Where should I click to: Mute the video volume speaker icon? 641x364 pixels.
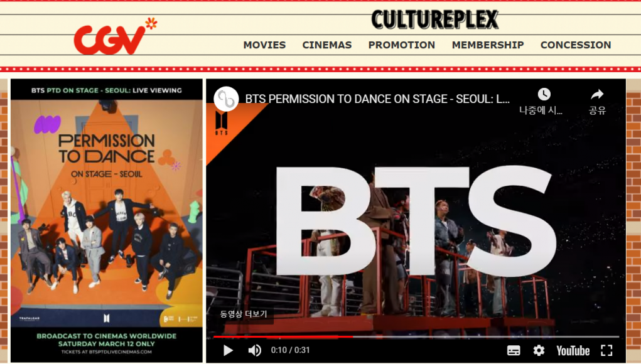tap(254, 350)
